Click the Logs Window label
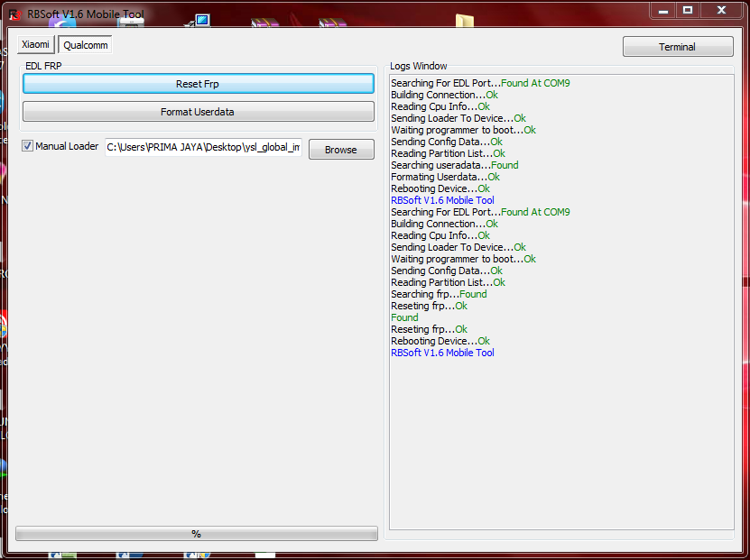 point(419,66)
